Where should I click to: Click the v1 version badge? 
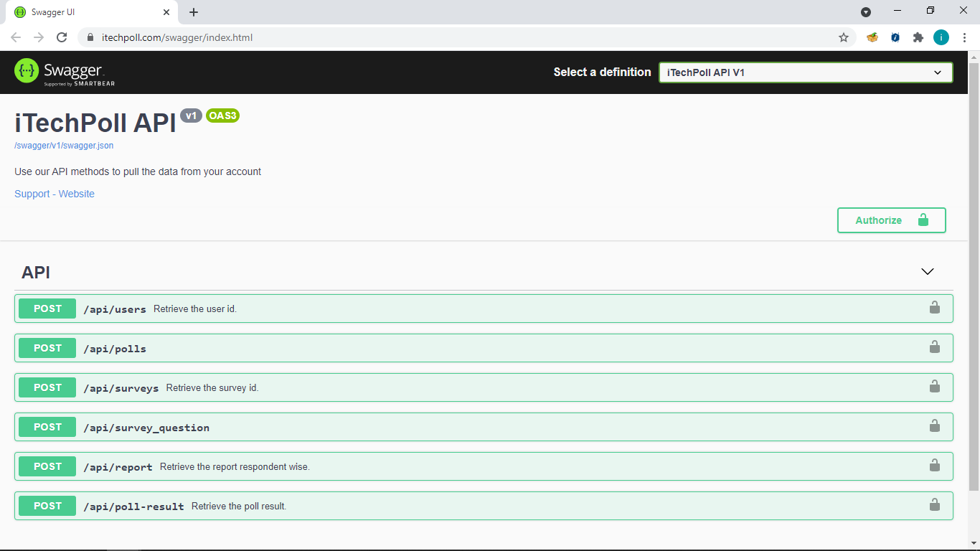coord(191,116)
